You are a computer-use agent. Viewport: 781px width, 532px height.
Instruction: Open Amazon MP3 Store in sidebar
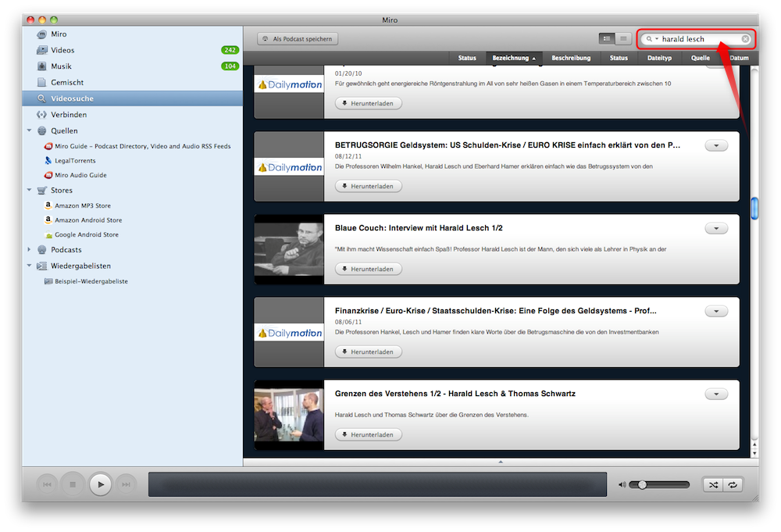pos(82,205)
